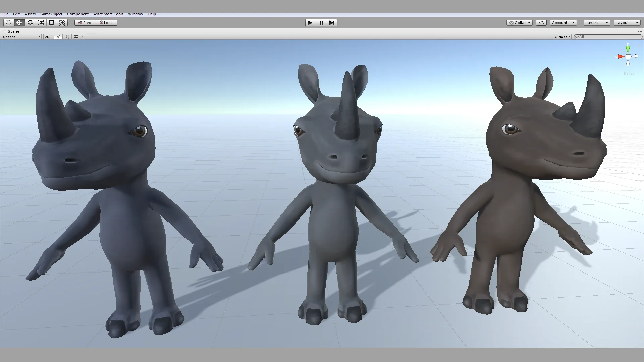This screenshot has width=644, height=362.
Task: Toggle Local/Global handle rotation
Action: click(107, 23)
